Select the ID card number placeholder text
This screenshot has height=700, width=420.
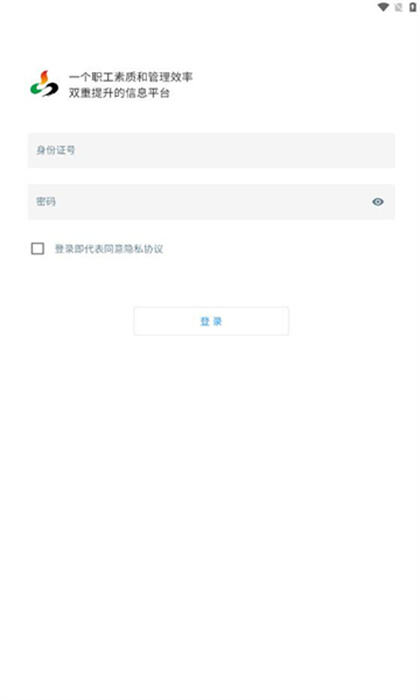55,150
